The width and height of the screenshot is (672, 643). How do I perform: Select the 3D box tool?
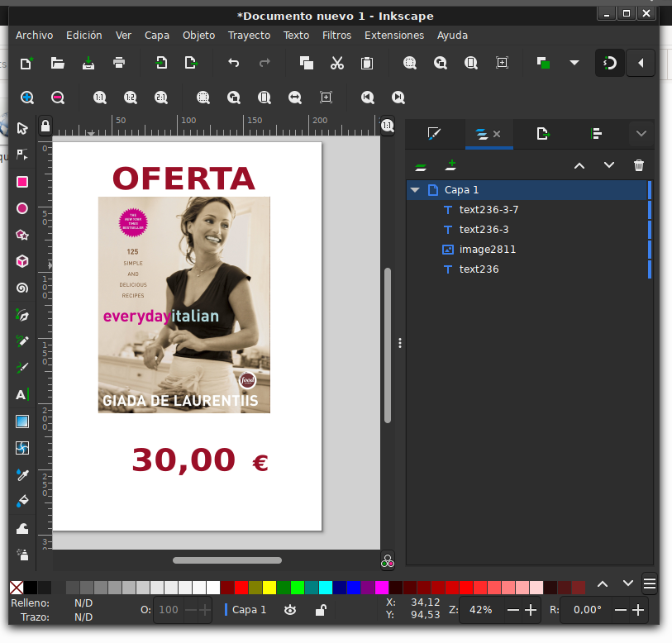(22, 261)
